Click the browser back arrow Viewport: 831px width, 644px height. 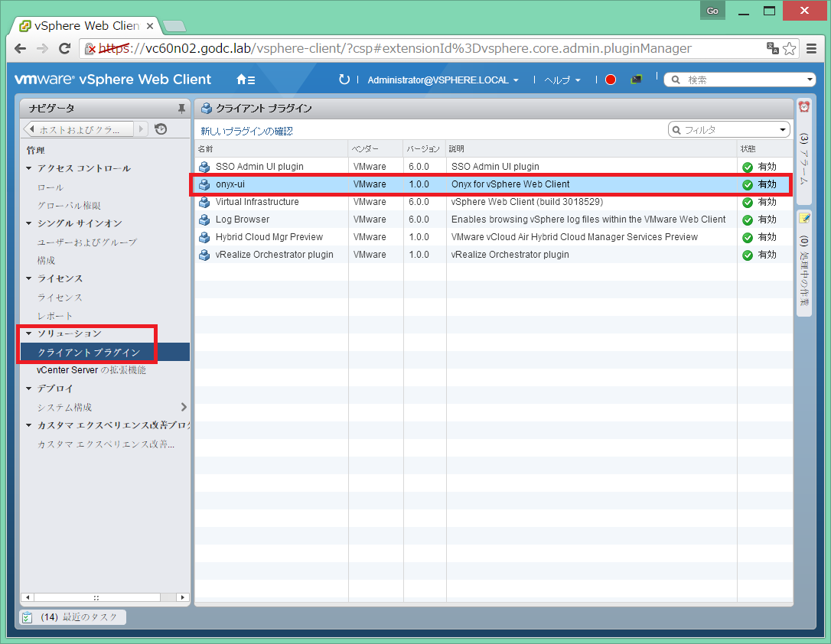click(20, 49)
